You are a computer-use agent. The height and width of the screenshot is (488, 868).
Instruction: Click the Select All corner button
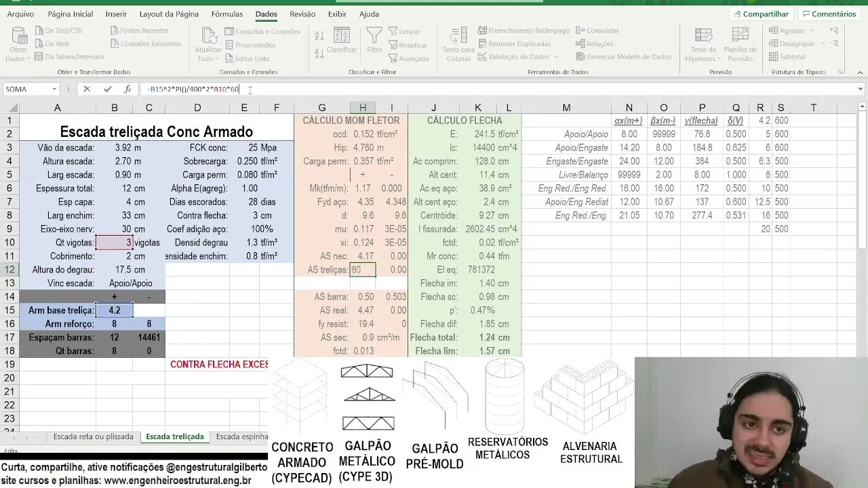coord(9,108)
